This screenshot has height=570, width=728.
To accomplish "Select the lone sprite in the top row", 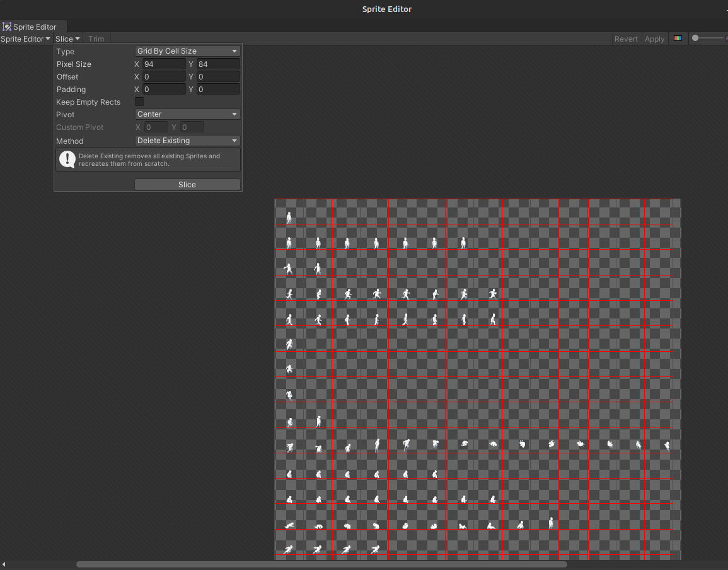I will click(x=289, y=217).
